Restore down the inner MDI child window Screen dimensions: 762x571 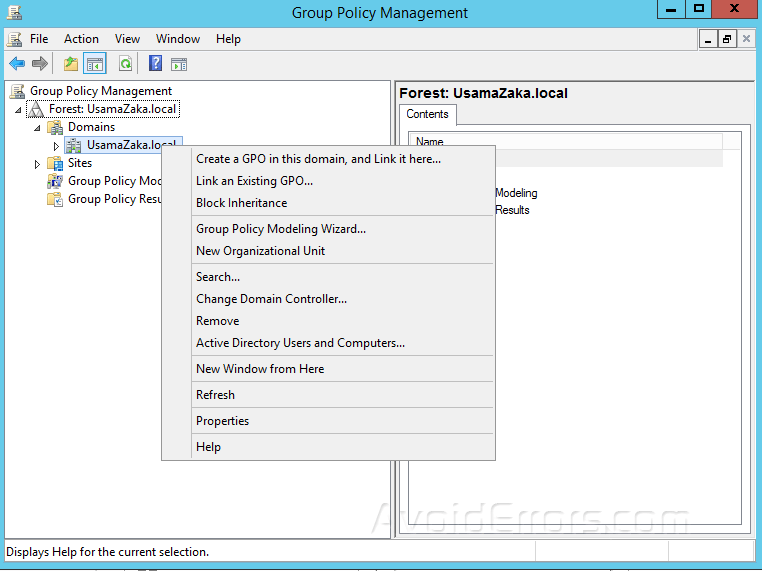[x=727, y=39]
